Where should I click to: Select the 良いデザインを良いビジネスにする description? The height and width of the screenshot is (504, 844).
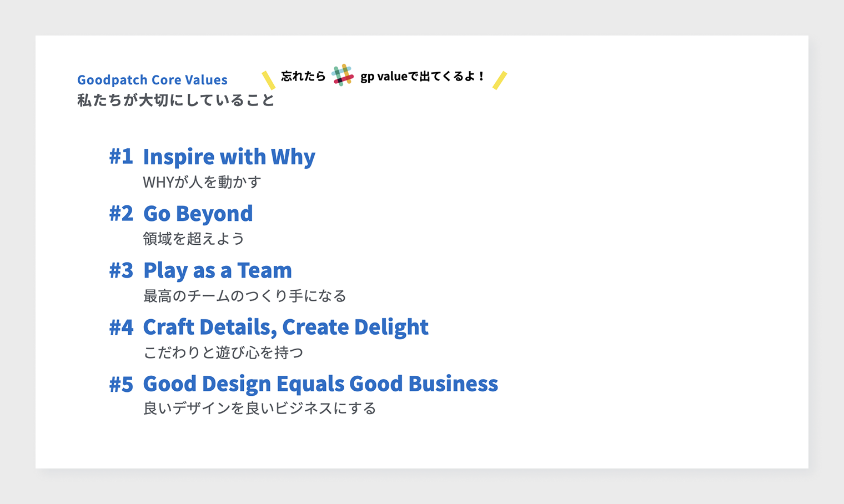coord(259,409)
